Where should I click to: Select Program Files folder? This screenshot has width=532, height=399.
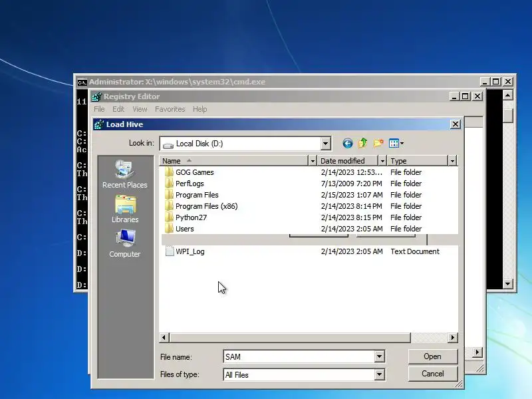pos(192,195)
